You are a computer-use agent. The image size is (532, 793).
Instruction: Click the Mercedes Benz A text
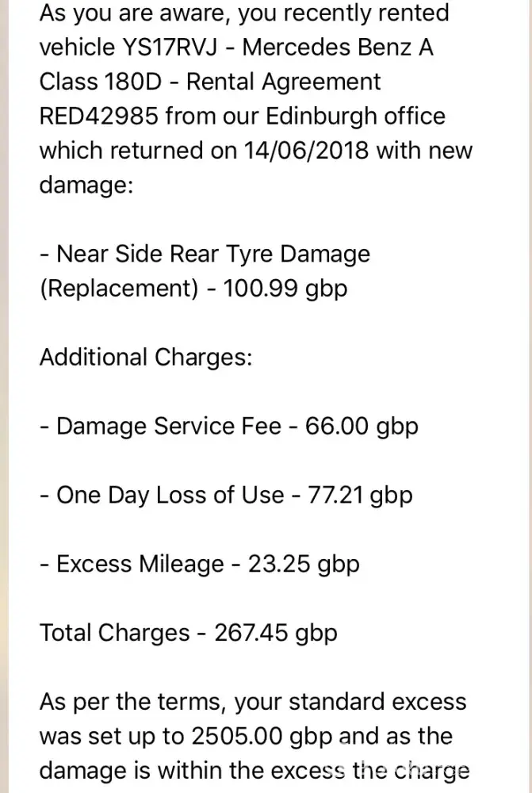coord(338,48)
